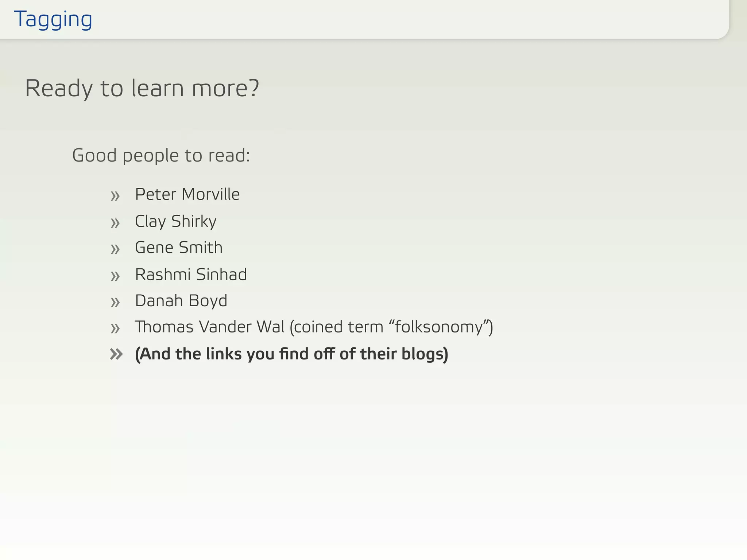The image size is (747, 560).
Task: Click the bullet arrow beside Peter Morville
Action: click(x=115, y=196)
